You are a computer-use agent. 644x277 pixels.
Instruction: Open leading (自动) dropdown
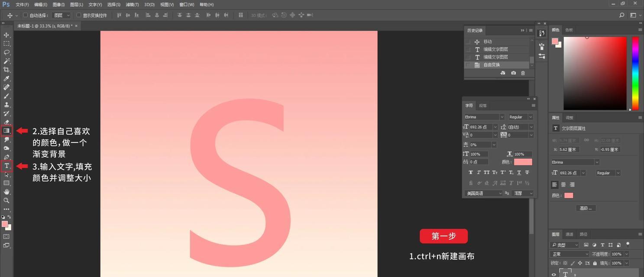click(531, 127)
